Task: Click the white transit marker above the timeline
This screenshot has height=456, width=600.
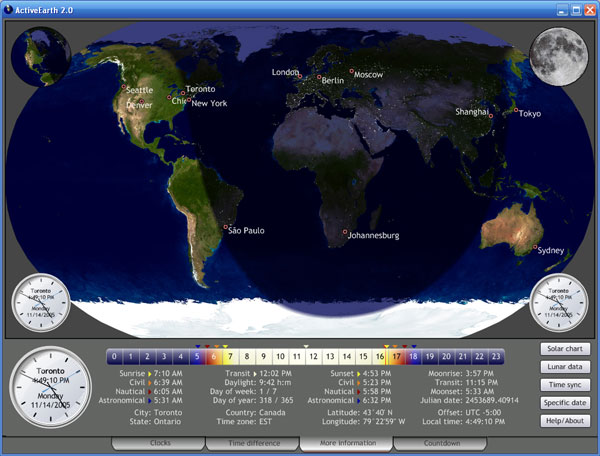Action: click(x=306, y=346)
